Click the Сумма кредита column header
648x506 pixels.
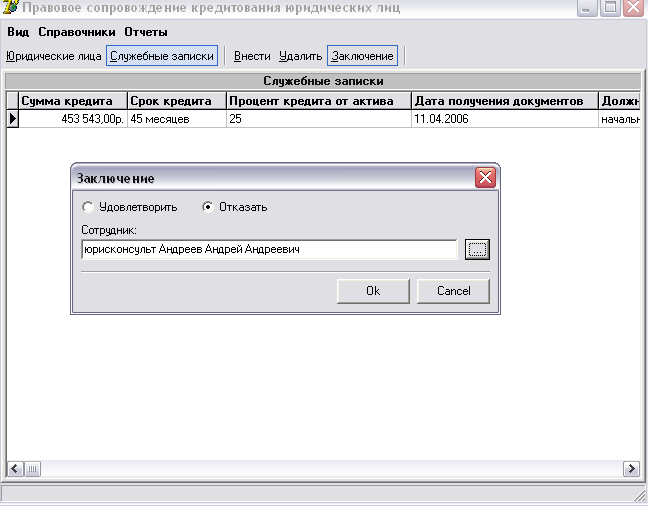pyautogui.click(x=73, y=101)
